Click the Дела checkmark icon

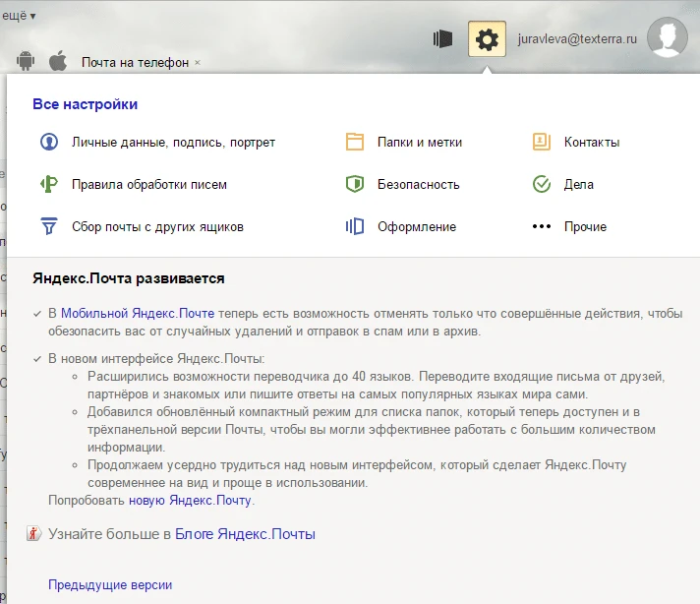point(542,184)
